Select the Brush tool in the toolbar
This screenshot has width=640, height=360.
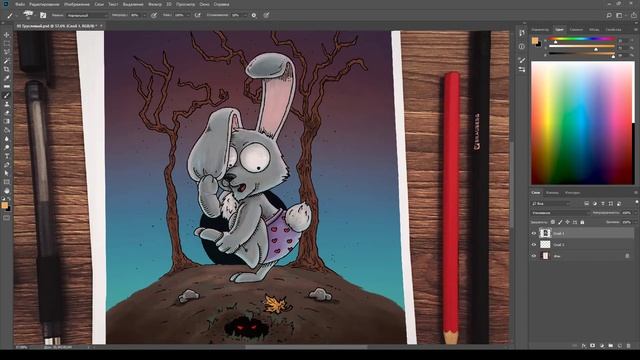tap(7, 96)
